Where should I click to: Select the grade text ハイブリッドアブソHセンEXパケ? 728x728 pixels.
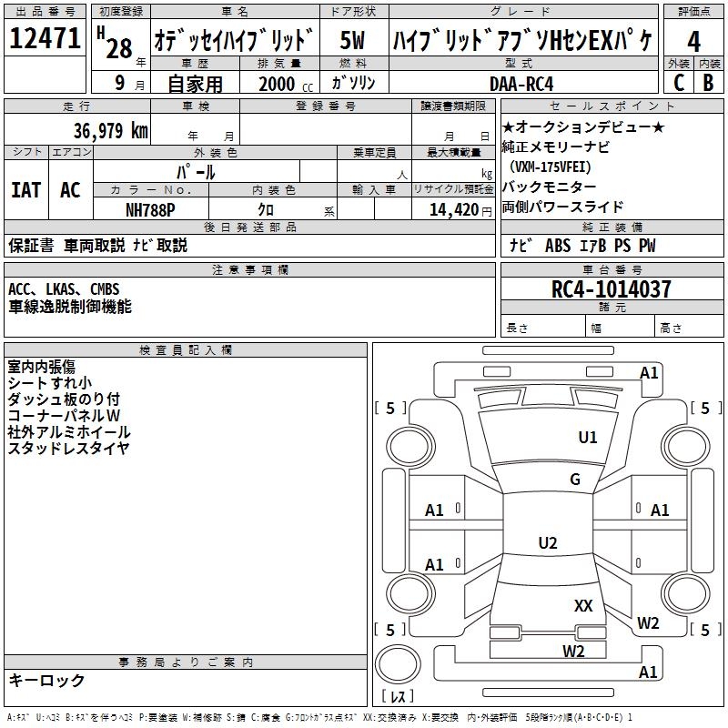click(x=523, y=40)
